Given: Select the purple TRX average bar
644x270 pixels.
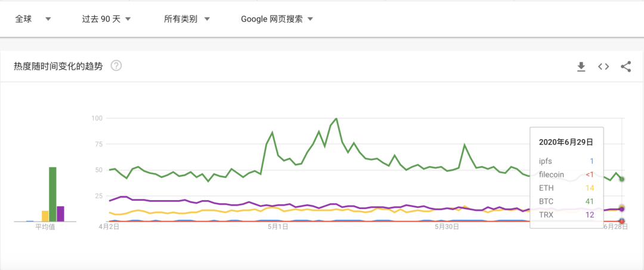Looking at the screenshot, I should tap(60, 214).
